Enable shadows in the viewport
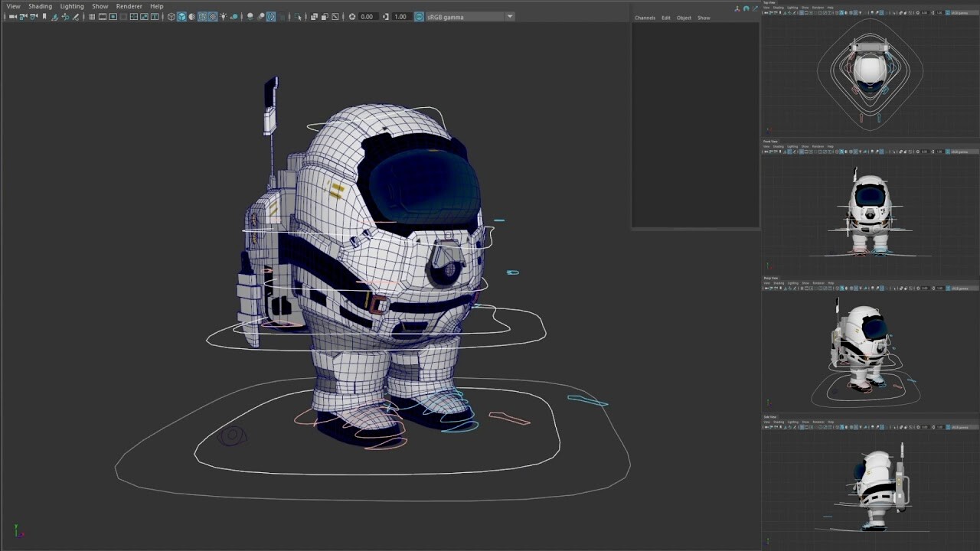Viewport: 980px width, 551px height. 236,16
